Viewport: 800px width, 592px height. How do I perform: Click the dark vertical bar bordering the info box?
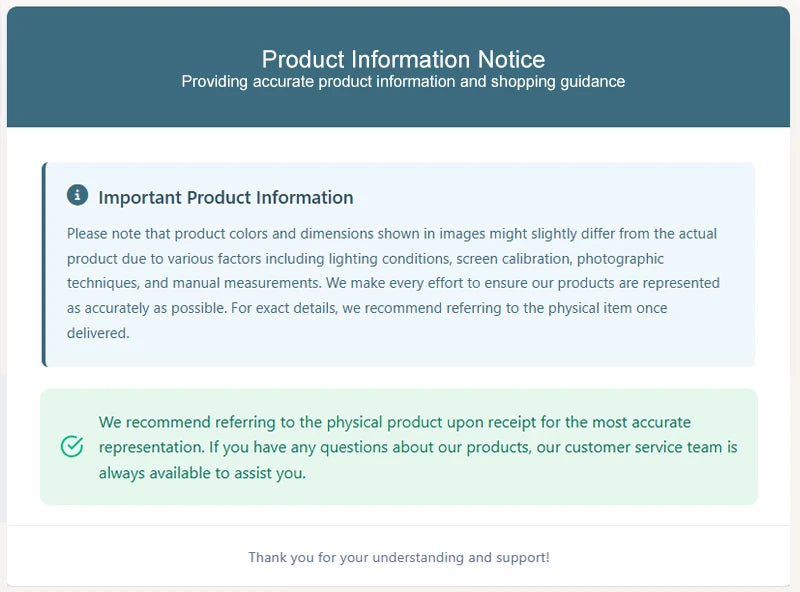[44, 265]
